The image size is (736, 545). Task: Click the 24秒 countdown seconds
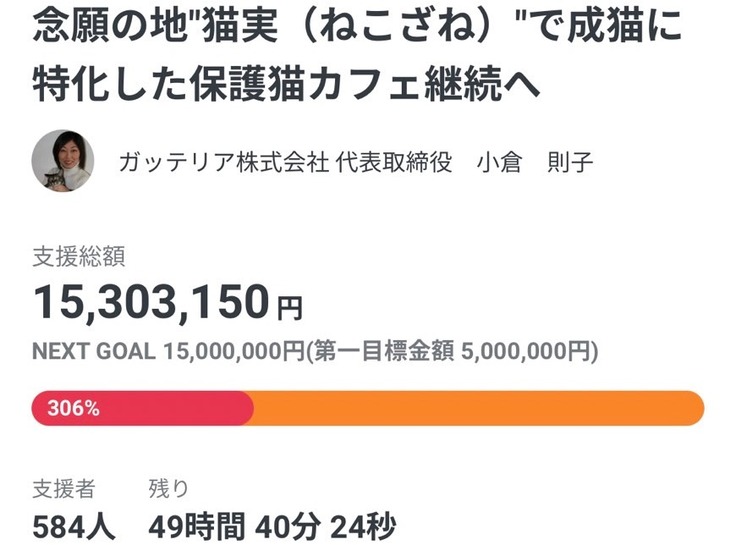coord(363,525)
